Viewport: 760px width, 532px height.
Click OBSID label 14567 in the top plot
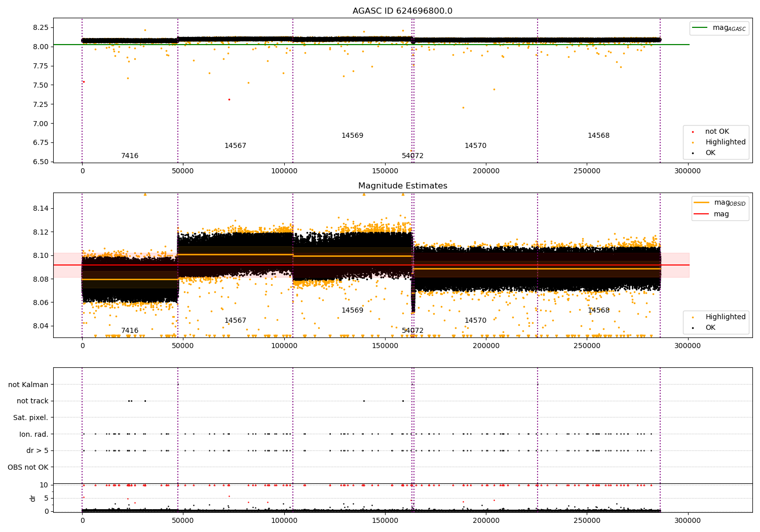(235, 146)
